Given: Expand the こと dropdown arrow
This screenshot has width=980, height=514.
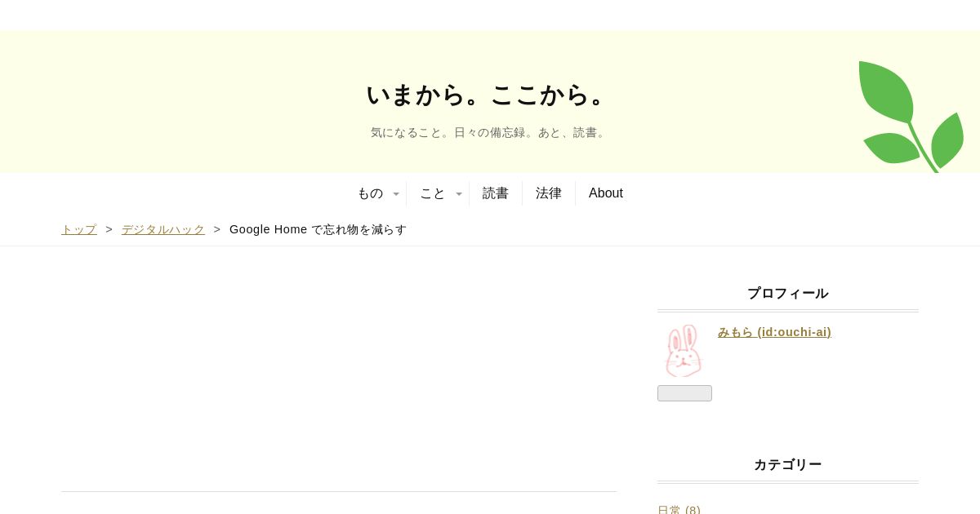Looking at the screenshot, I should 459,194.
